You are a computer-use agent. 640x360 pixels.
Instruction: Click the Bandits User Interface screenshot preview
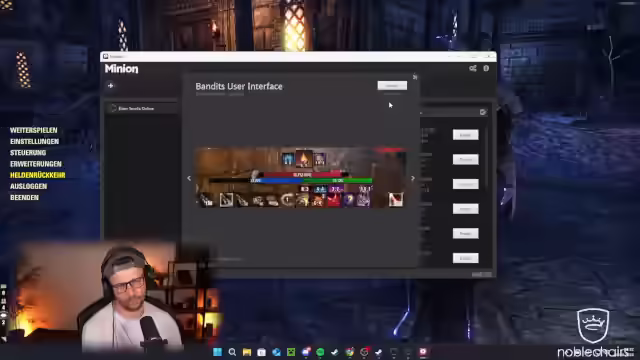pyautogui.click(x=301, y=178)
